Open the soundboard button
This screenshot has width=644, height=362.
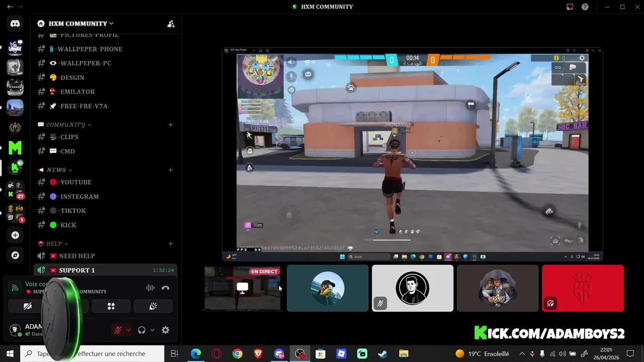tap(153, 306)
